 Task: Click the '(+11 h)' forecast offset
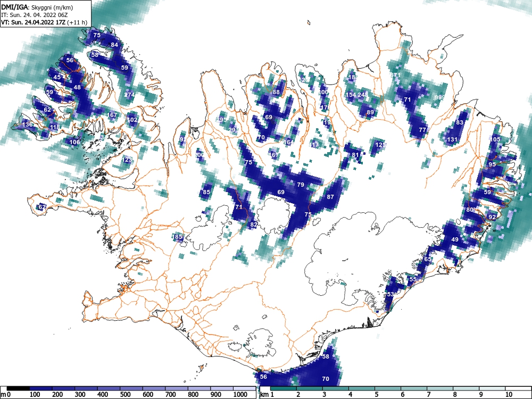(77, 22)
